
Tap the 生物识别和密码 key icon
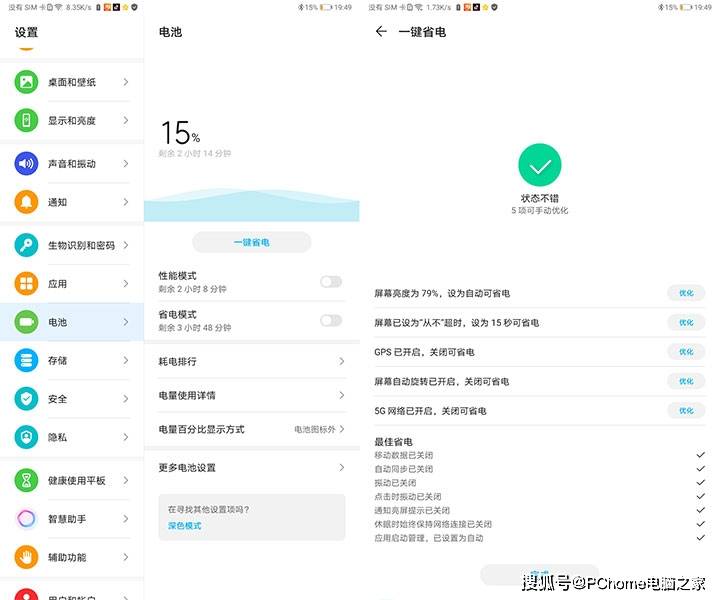(x=26, y=245)
